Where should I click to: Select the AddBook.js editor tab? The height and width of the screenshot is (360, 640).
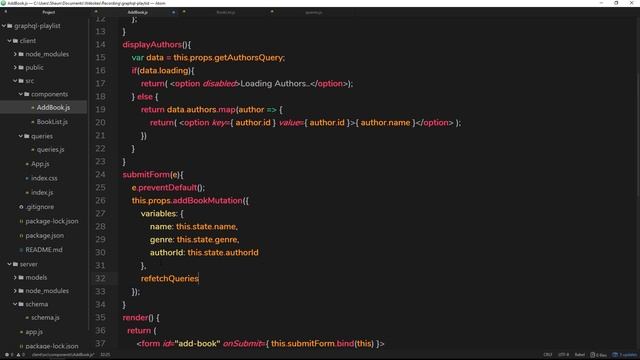pyautogui.click(x=138, y=13)
